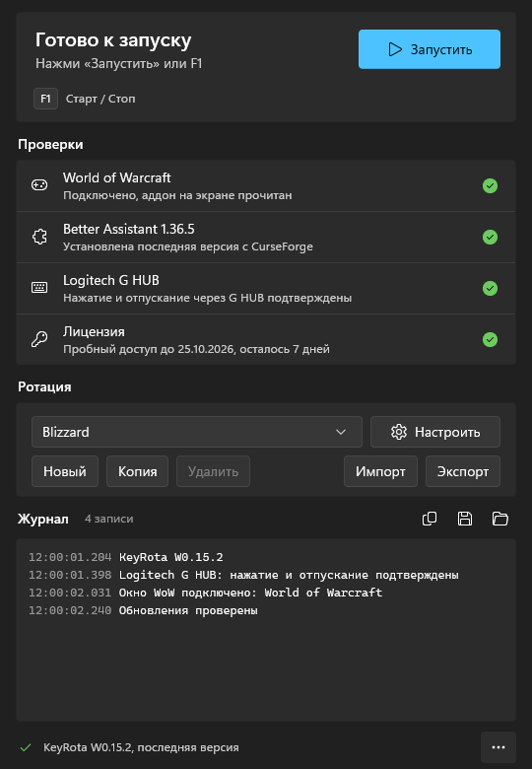
Task: Copy the journal log to clipboard icon
Action: tap(430, 519)
